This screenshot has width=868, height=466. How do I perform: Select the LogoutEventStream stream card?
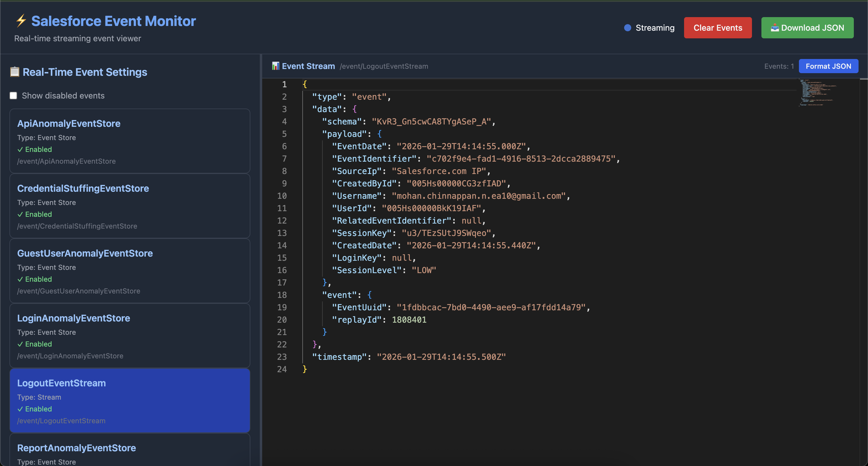click(x=130, y=400)
